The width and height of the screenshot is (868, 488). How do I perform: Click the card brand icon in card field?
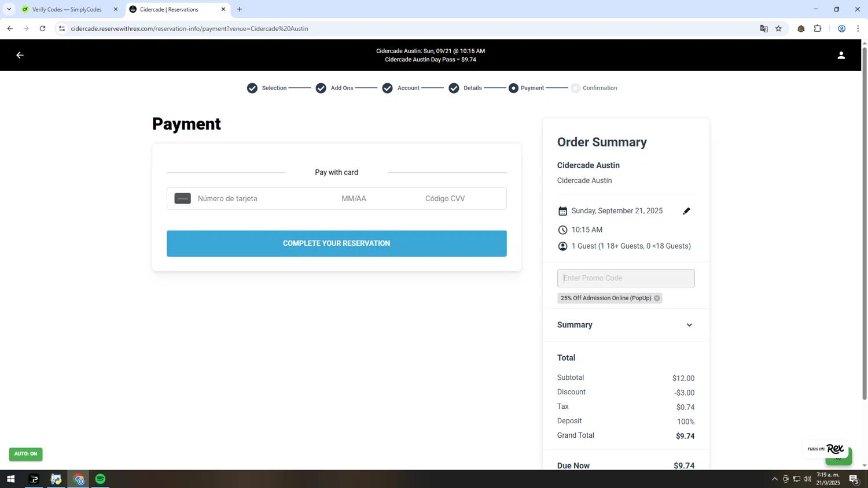[x=182, y=198]
